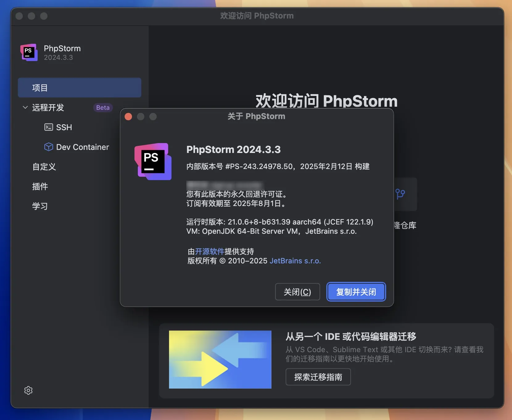Open the 开源软件 link

click(x=210, y=251)
